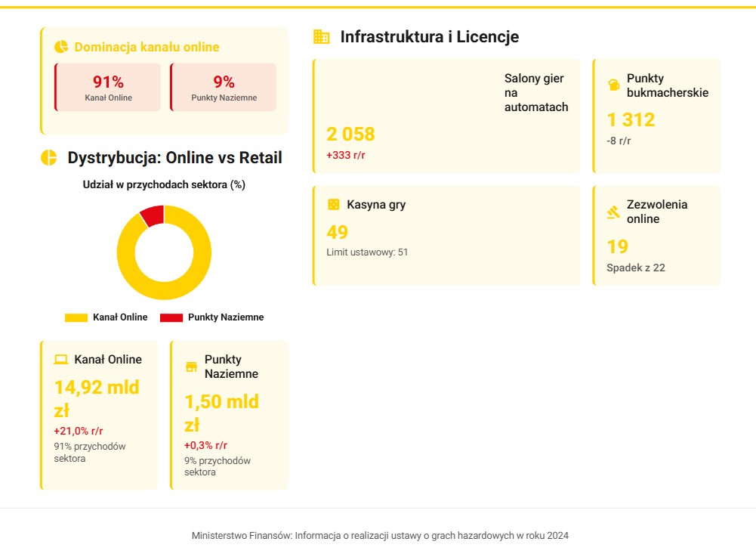Click the mug icon beside Punkty bukmacherskie
This screenshot has width=756, height=557.
pyautogui.click(x=613, y=85)
